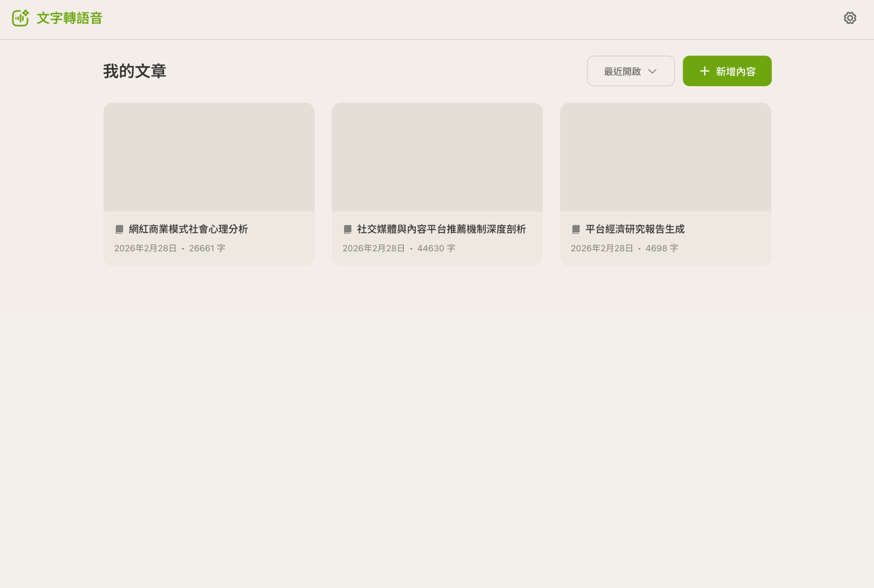
Task: Click the text-to-speech logo icon
Action: point(20,18)
